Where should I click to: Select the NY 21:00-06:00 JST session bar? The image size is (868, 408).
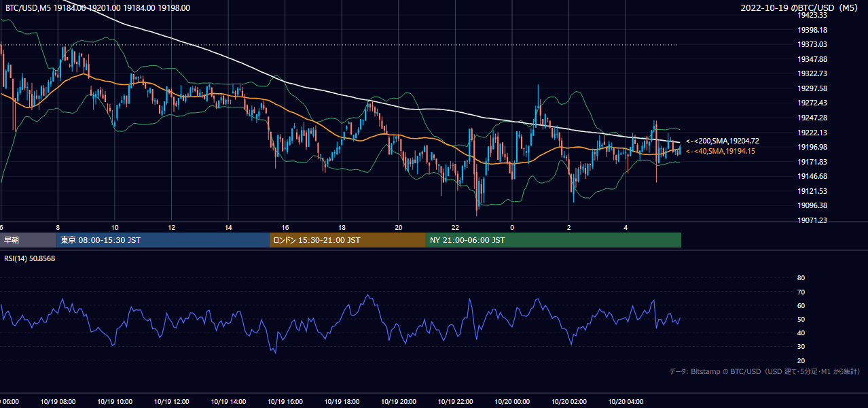coord(554,240)
